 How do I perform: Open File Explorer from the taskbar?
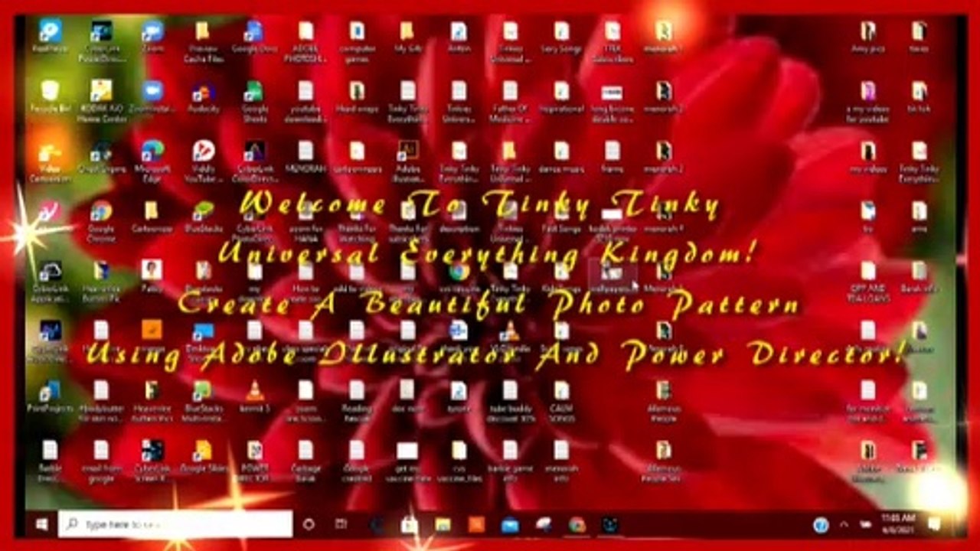443,524
